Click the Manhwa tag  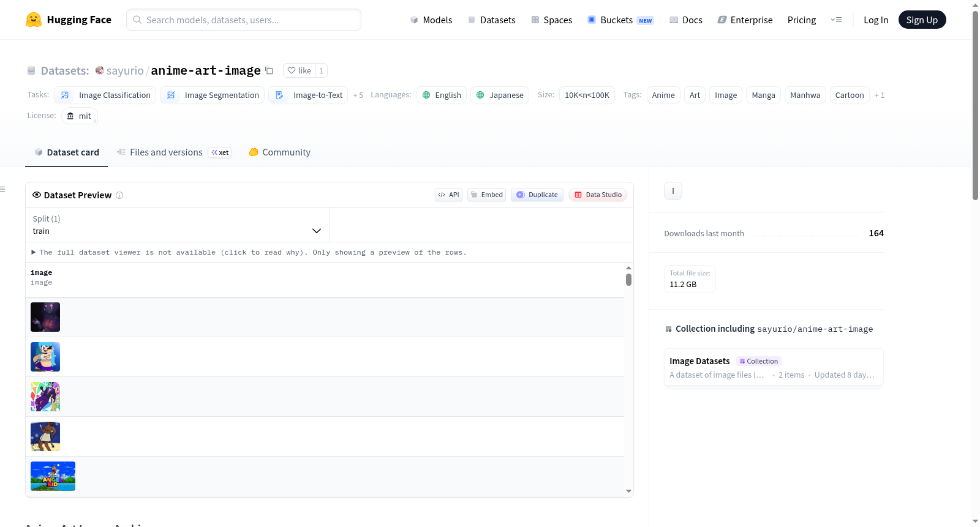tap(805, 95)
